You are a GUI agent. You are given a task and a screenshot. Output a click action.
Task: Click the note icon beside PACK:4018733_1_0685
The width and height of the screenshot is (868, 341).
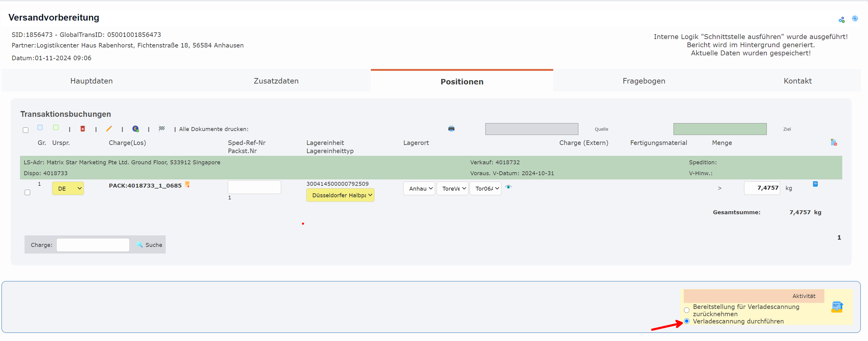point(187,184)
